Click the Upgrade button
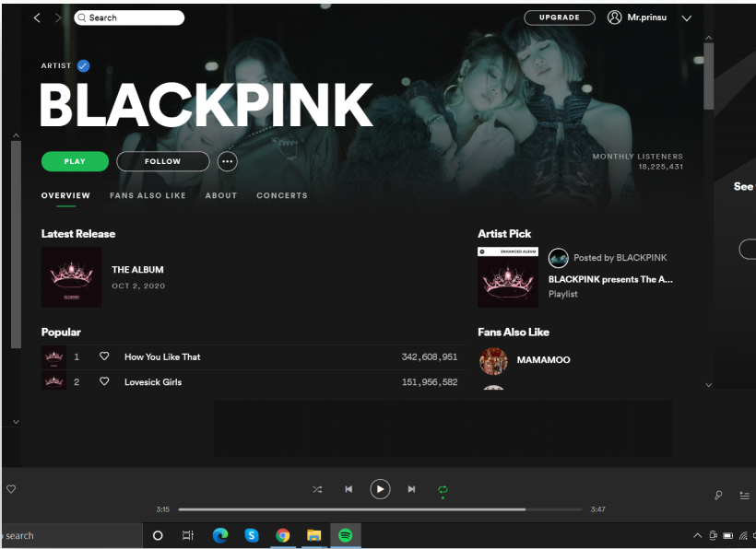Screen dimensions: 756x549 pos(560,18)
